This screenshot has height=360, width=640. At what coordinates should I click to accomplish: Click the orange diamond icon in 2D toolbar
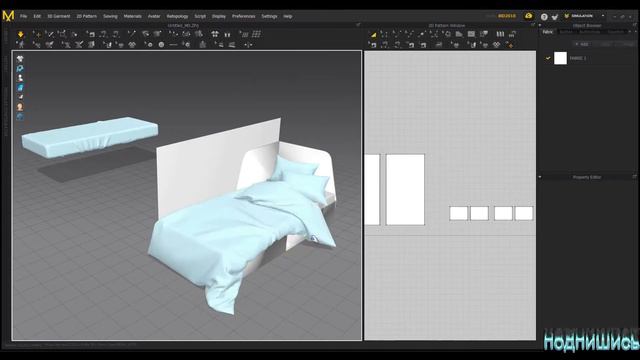[x=510, y=45]
